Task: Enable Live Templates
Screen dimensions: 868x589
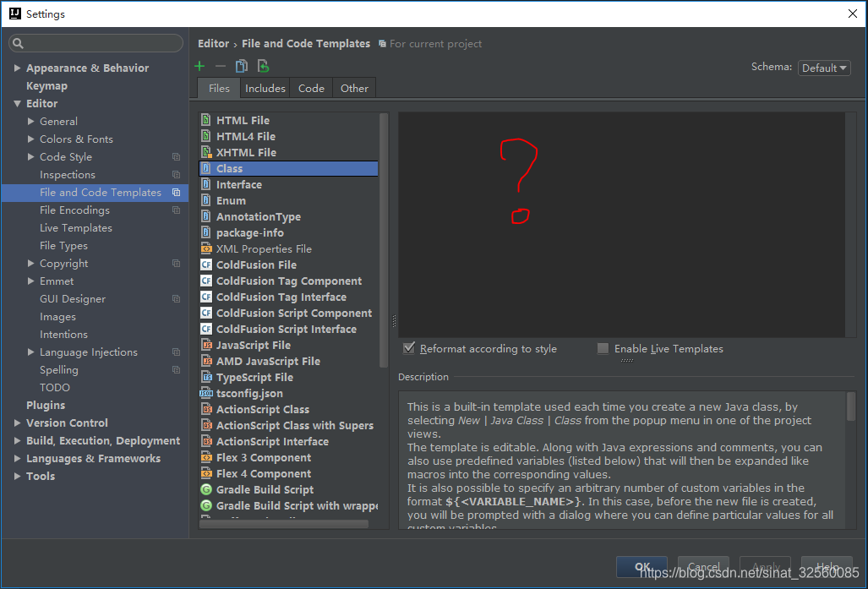Action: pyautogui.click(x=603, y=348)
